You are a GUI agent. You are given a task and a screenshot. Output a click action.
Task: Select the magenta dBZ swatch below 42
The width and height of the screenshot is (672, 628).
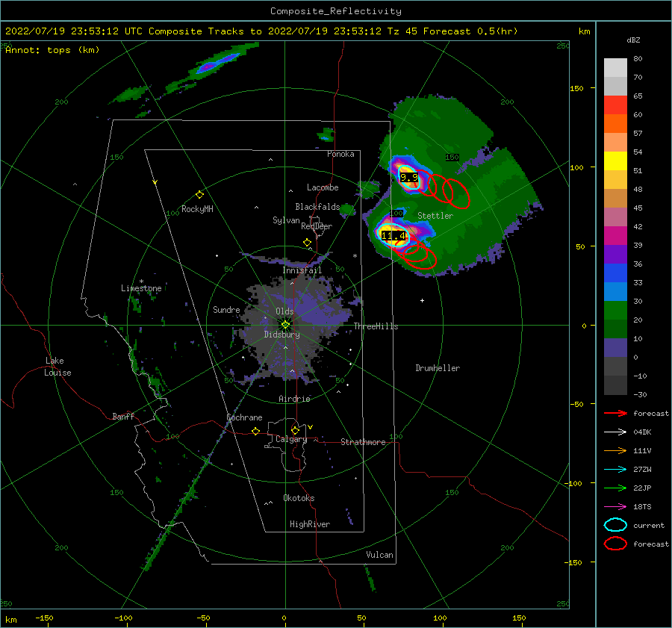615,236
